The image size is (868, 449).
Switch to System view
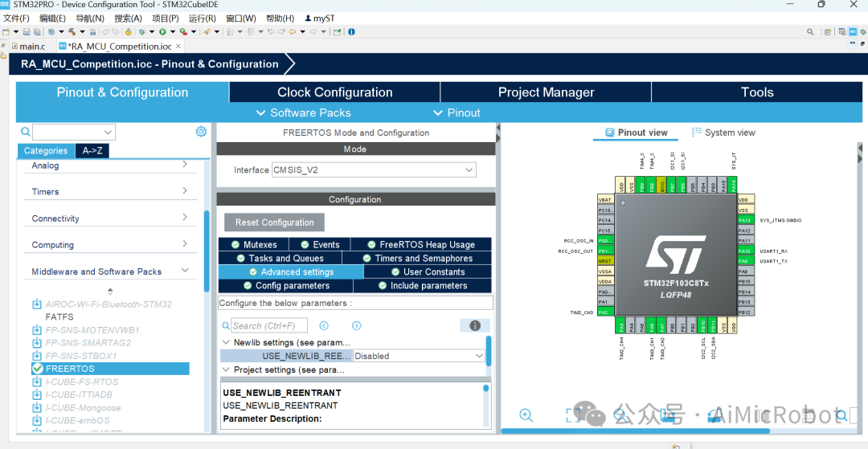pos(723,133)
